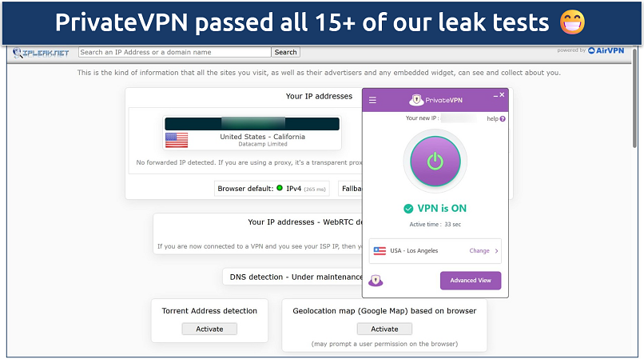The height and width of the screenshot is (359, 644).
Task: Click the green IPv4 status indicator
Action: pyautogui.click(x=280, y=189)
